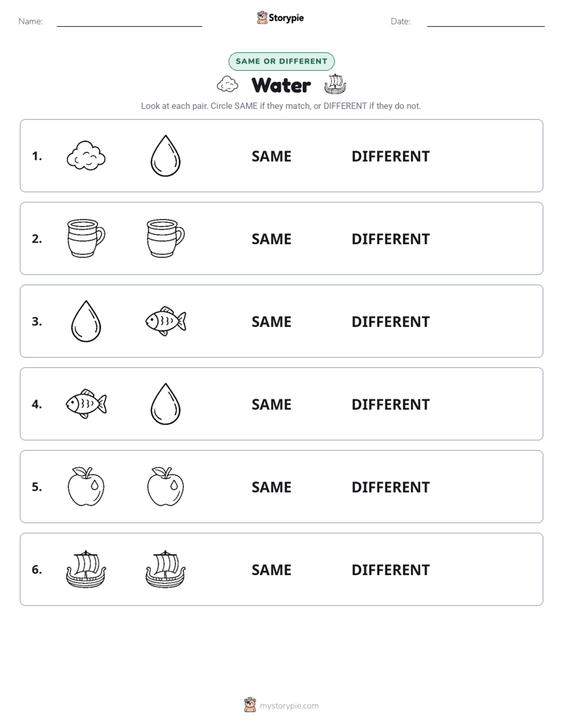Choose SAME for pair 6

coord(272,570)
